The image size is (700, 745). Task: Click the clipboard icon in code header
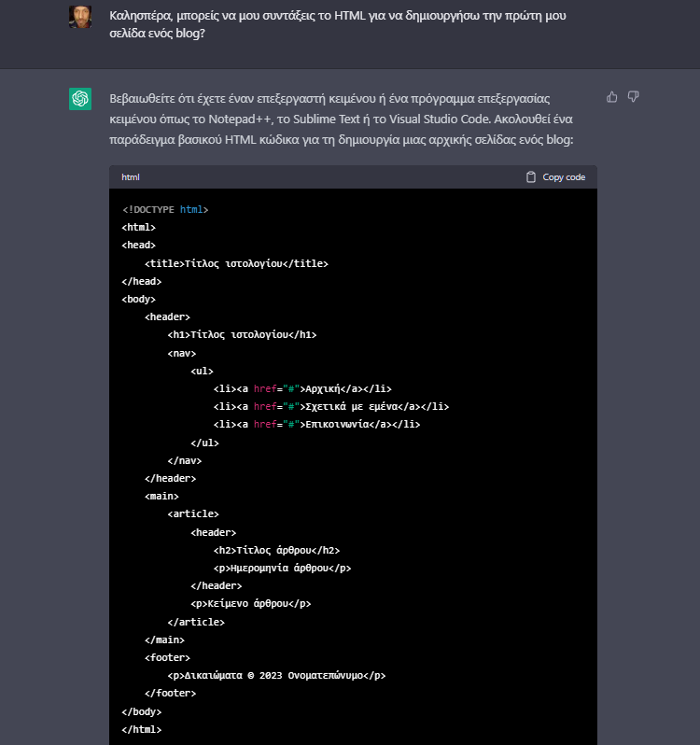pyautogui.click(x=531, y=177)
